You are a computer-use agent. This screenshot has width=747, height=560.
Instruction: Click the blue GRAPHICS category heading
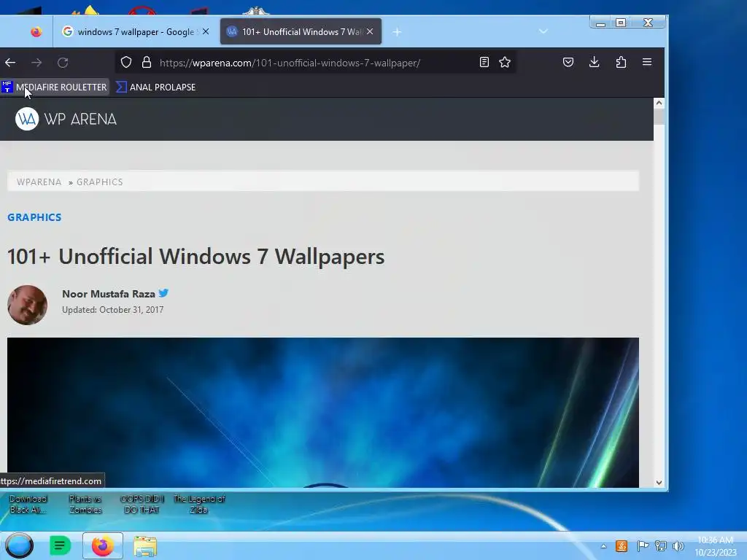(x=34, y=217)
